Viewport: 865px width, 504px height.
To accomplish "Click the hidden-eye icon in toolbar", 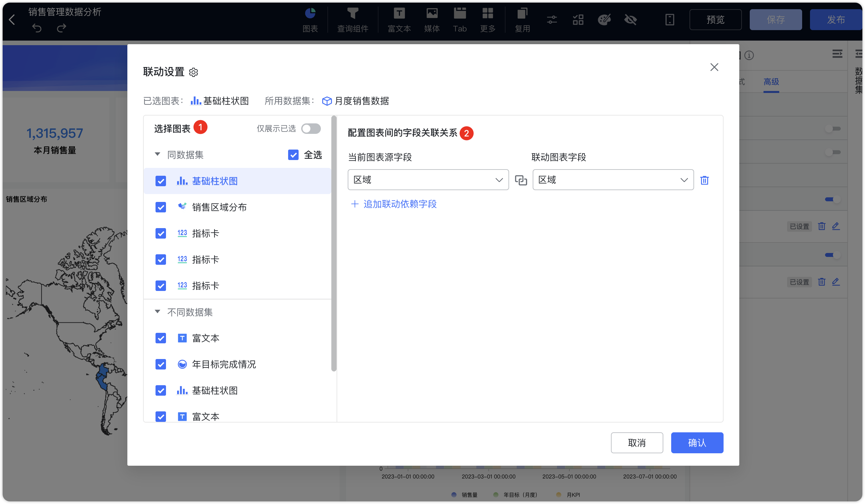I will (x=631, y=20).
